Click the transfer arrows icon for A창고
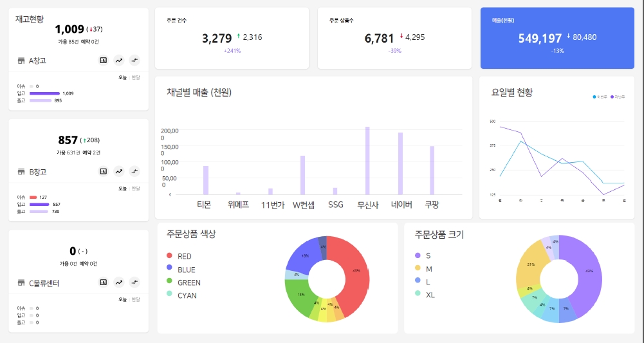The height and width of the screenshot is (343, 644). [x=134, y=60]
